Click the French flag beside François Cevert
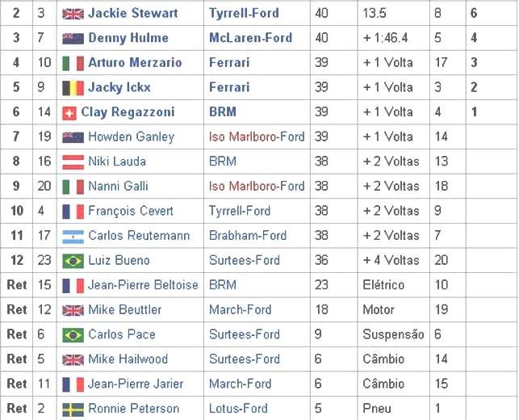This screenshot has width=519, height=420. click(73, 212)
